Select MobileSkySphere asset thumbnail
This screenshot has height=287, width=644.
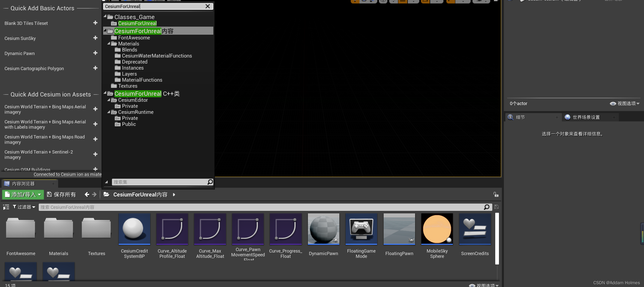coord(437,229)
